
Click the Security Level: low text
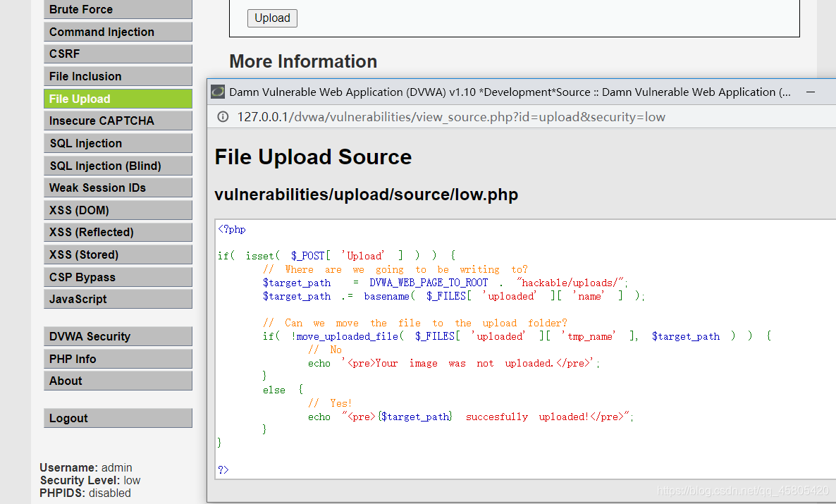(90, 481)
